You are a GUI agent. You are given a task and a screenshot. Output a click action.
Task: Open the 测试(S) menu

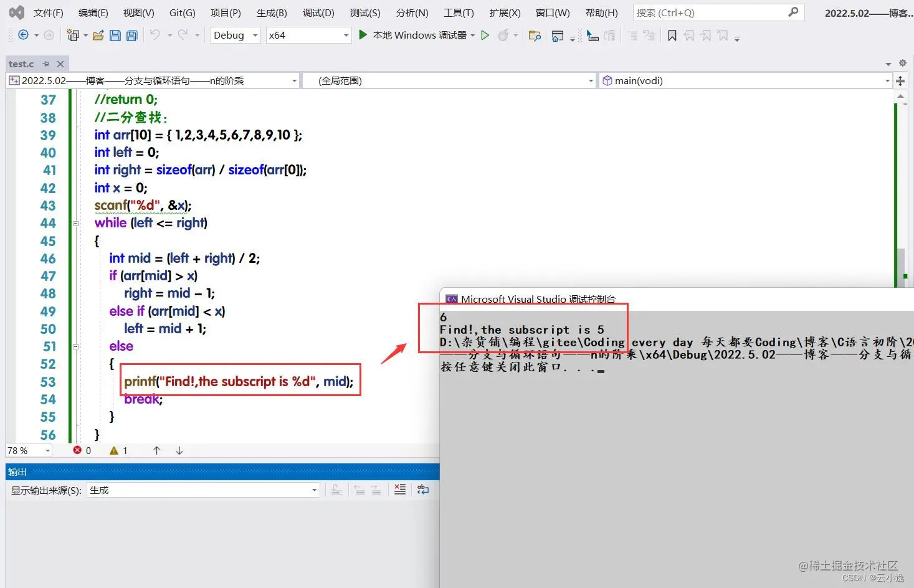(365, 12)
